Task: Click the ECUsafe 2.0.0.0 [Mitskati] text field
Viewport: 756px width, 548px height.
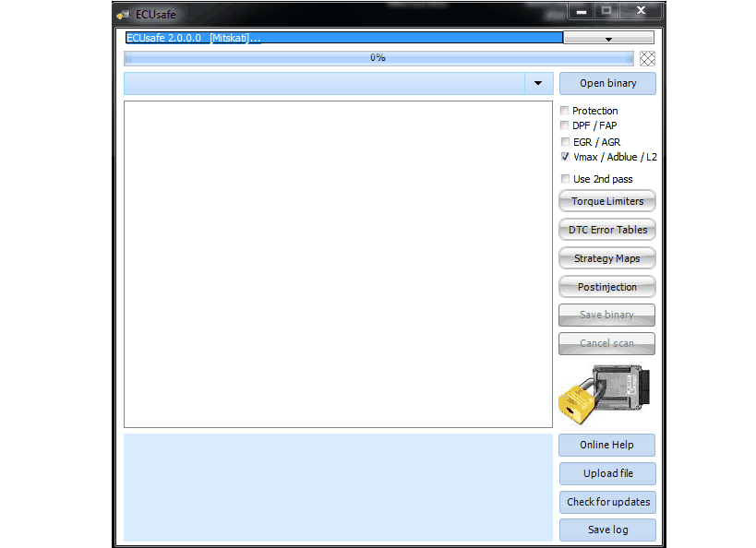Action: pos(343,38)
